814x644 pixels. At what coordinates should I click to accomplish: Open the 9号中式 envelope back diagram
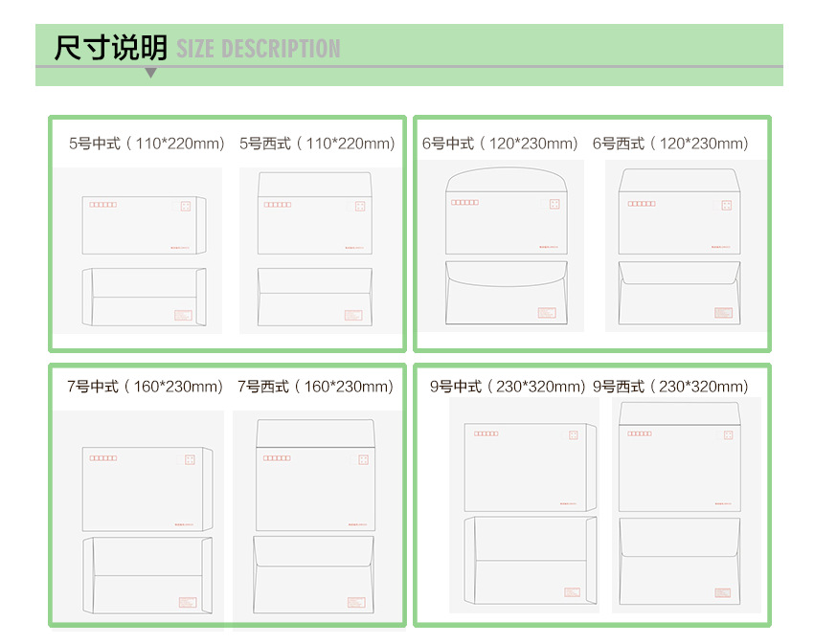click(x=530, y=560)
